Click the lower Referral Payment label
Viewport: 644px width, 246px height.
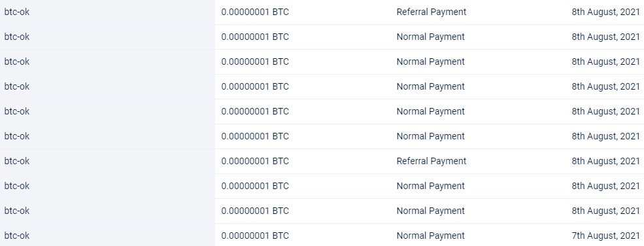[x=432, y=161]
